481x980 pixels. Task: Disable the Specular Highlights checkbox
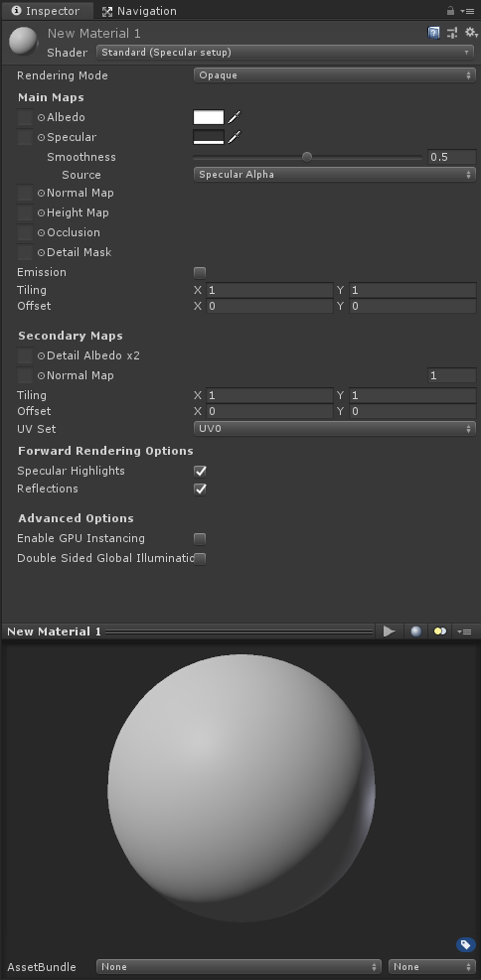click(x=200, y=472)
